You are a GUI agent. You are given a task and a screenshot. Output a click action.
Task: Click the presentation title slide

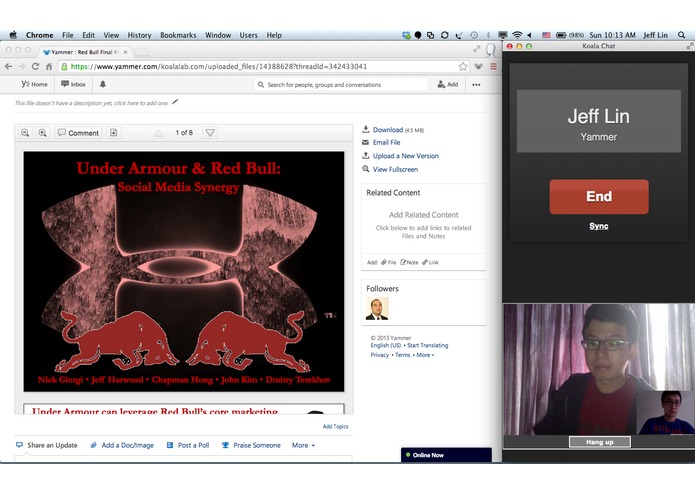point(184,272)
